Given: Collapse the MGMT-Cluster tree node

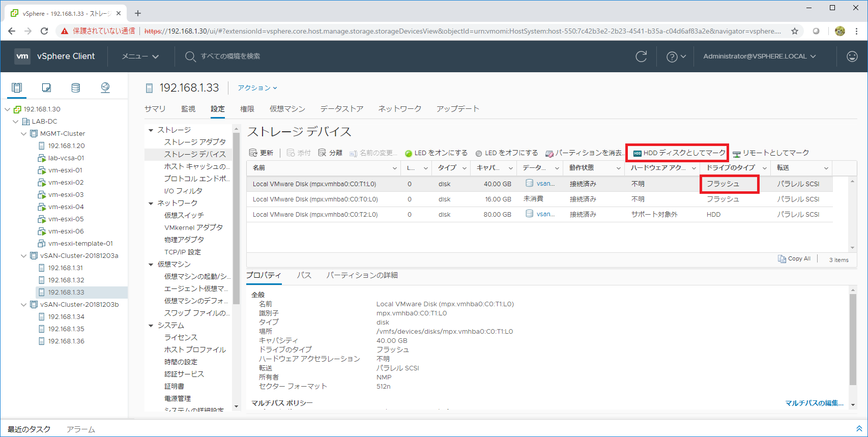Looking at the screenshot, I should pyautogui.click(x=24, y=134).
